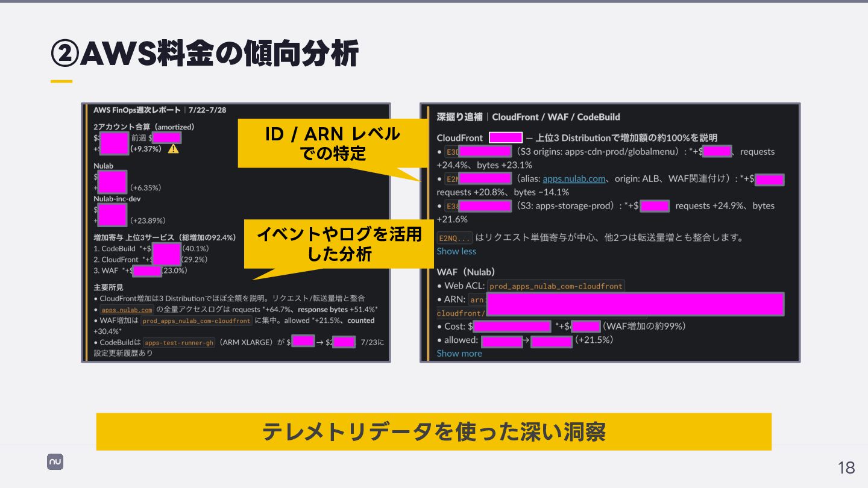Click the 深掘り追補 heading
868x488 pixels.
[x=459, y=117]
